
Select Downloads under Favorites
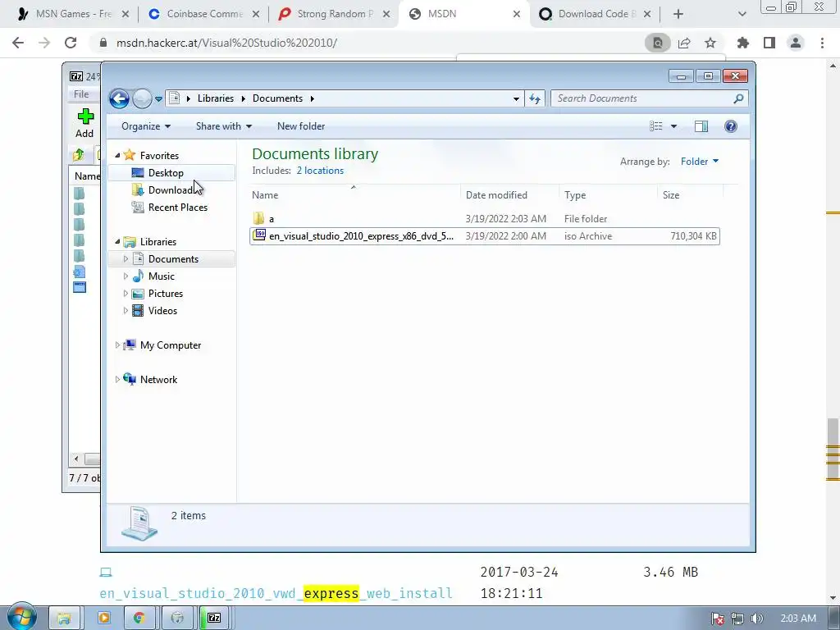click(171, 190)
